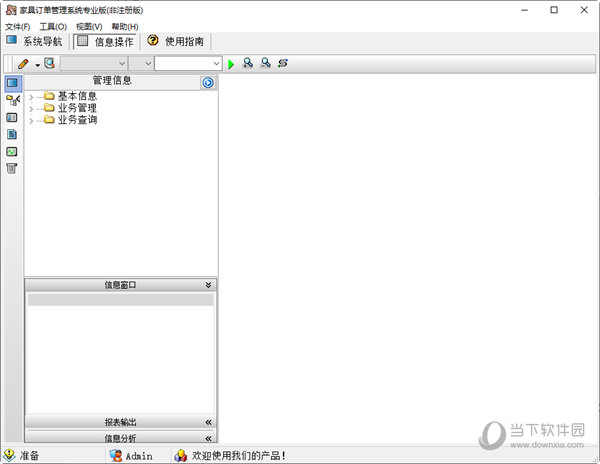Click the 欢迎使用我们的产品 status icon

(181, 455)
